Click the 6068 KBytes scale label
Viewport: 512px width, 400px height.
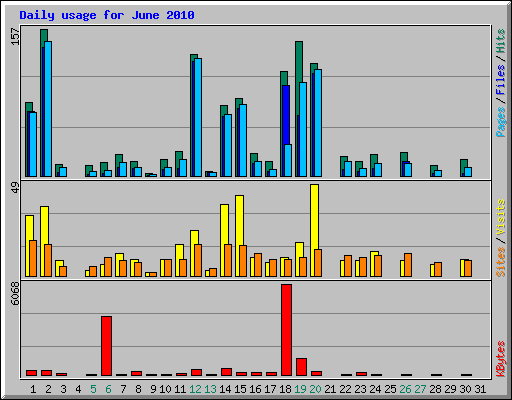click(16, 294)
